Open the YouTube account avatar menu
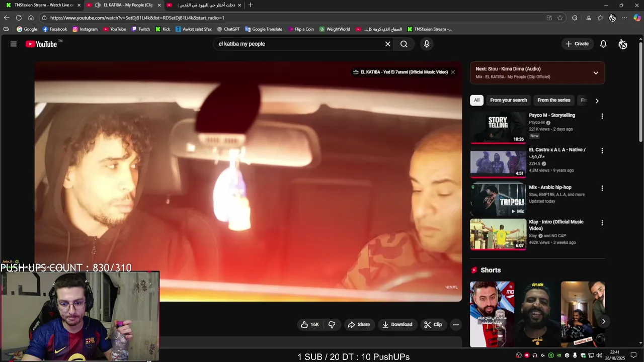Image resolution: width=644 pixels, height=362 pixels. [623, 44]
